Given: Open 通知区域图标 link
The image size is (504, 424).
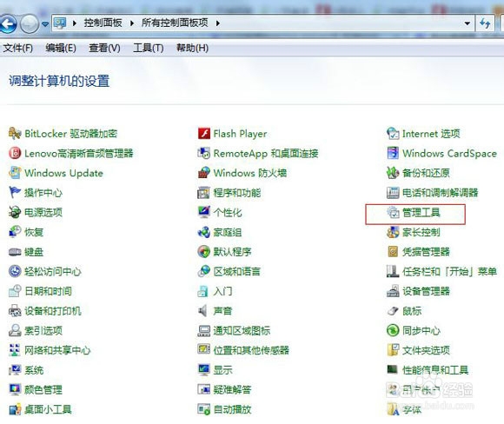Looking at the screenshot, I should [x=242, y=330].
